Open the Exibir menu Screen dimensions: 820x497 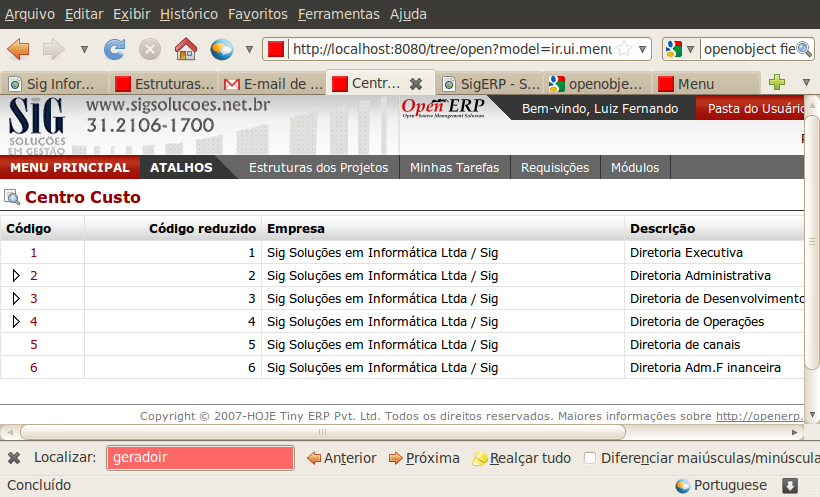pyautogui.click(x=132, y=14)
